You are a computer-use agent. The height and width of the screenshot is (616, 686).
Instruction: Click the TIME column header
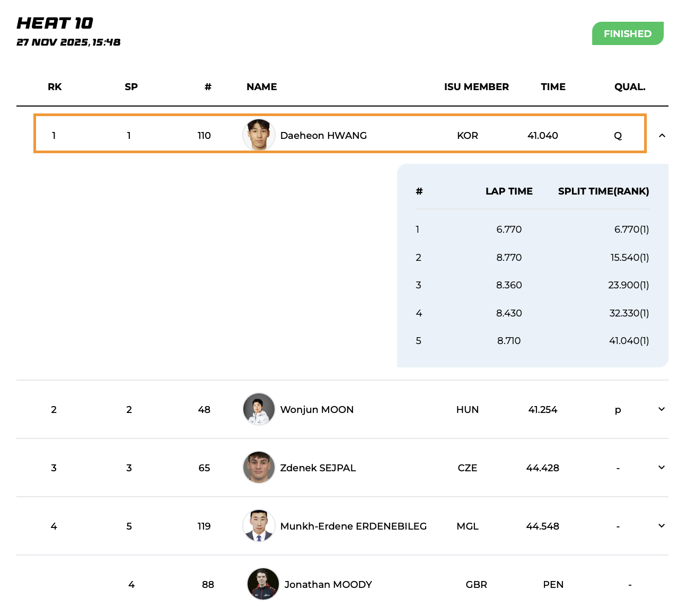click(x=553, y=87)
